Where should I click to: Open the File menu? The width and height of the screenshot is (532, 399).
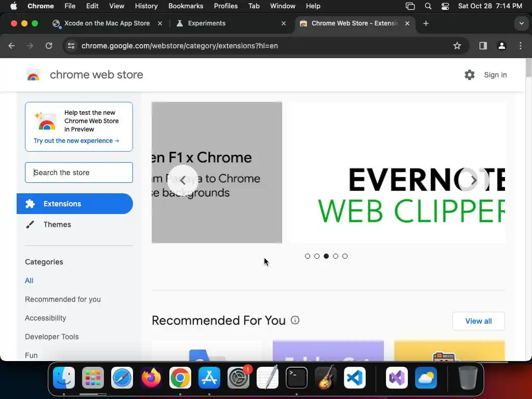(x=70, y=6)
